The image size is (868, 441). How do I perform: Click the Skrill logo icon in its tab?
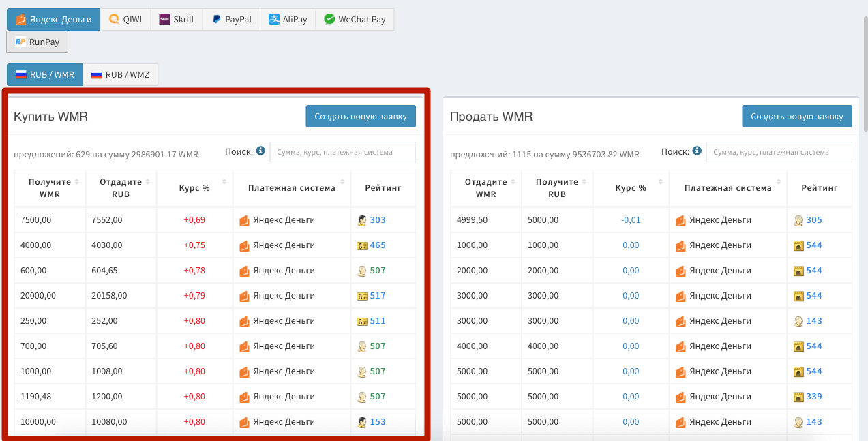pos(164,19)
